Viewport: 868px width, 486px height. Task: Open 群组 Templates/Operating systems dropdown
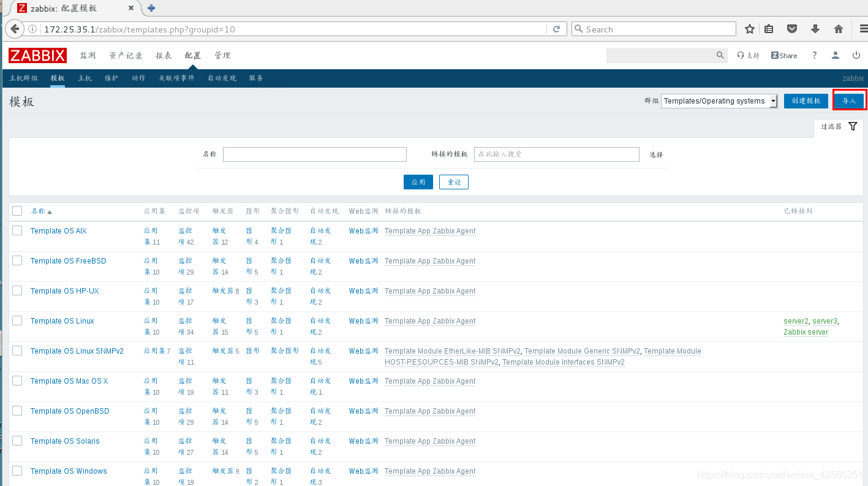point(719,101)
